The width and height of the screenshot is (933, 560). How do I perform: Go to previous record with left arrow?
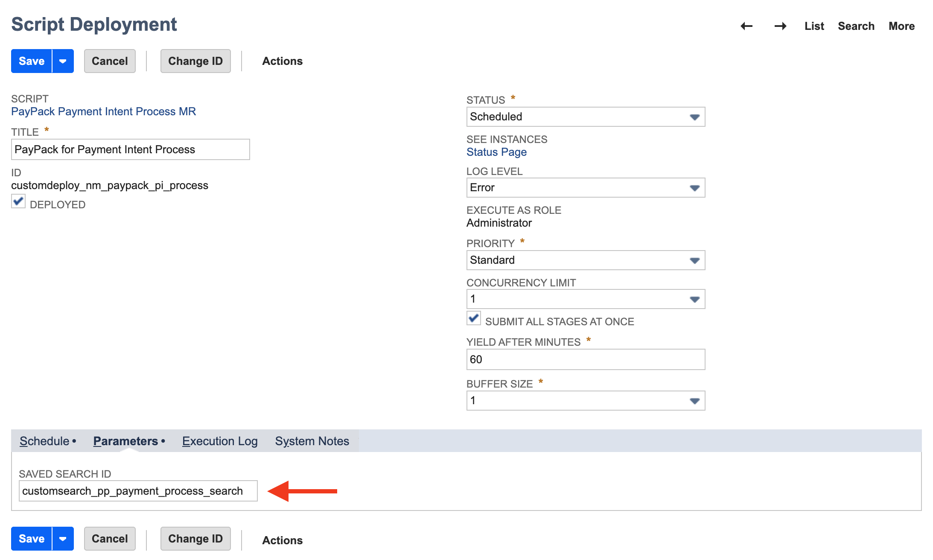pyautogui.click(x=746, y=26)
